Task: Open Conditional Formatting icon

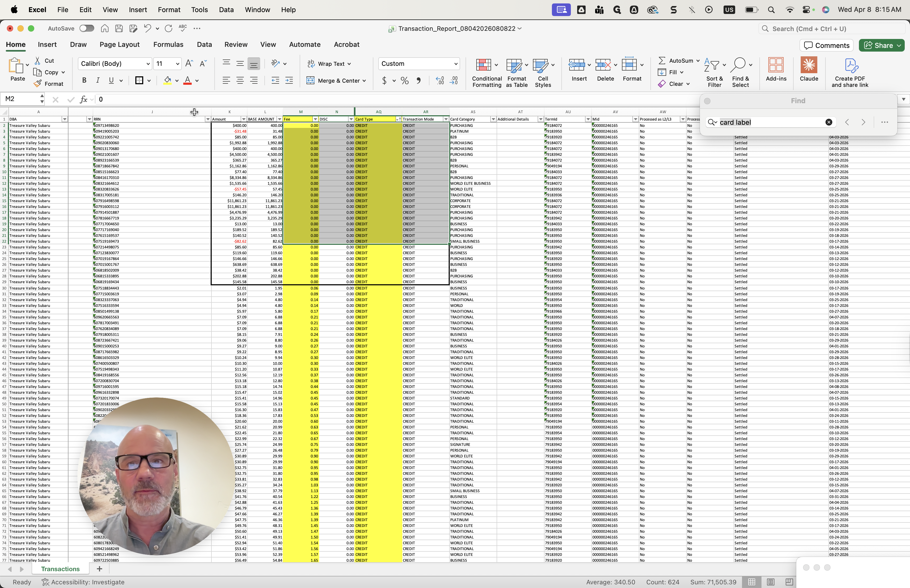Action: [x=483, y=65]
